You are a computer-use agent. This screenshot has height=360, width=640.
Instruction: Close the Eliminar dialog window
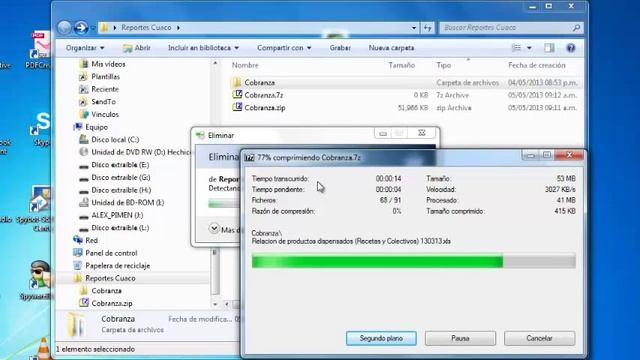[422, 133]
